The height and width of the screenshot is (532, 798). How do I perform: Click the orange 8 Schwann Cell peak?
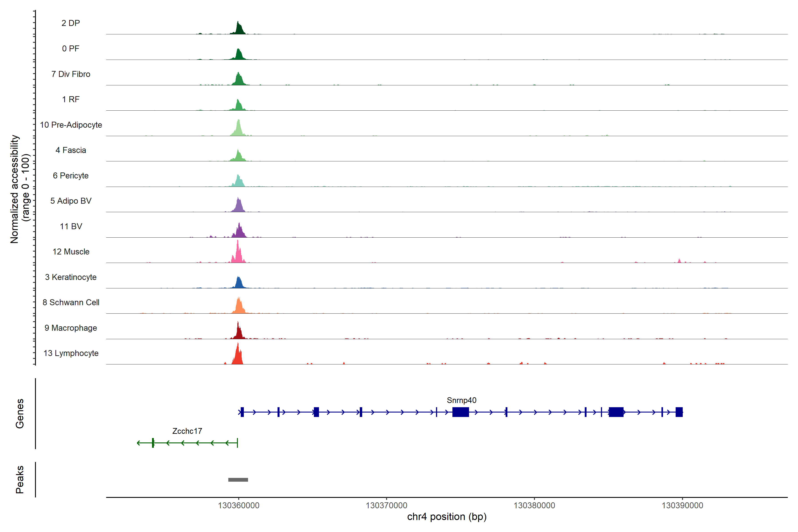239,307
